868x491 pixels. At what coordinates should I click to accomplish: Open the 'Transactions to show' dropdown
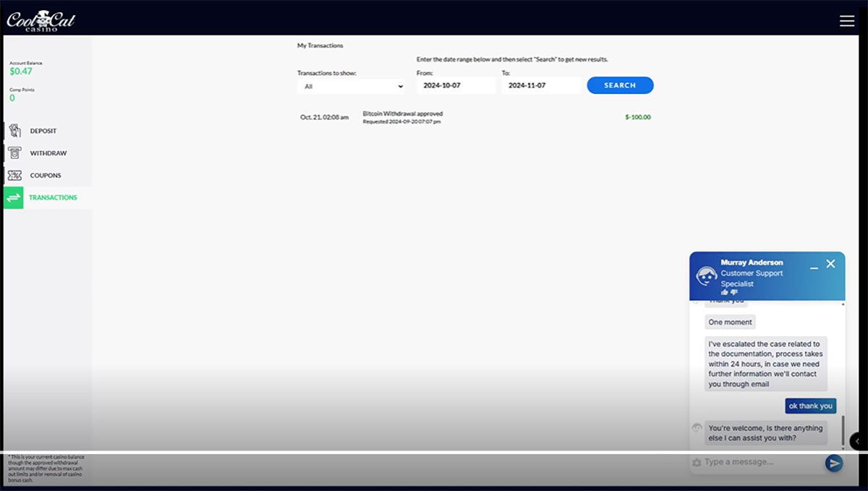[351, 86]
